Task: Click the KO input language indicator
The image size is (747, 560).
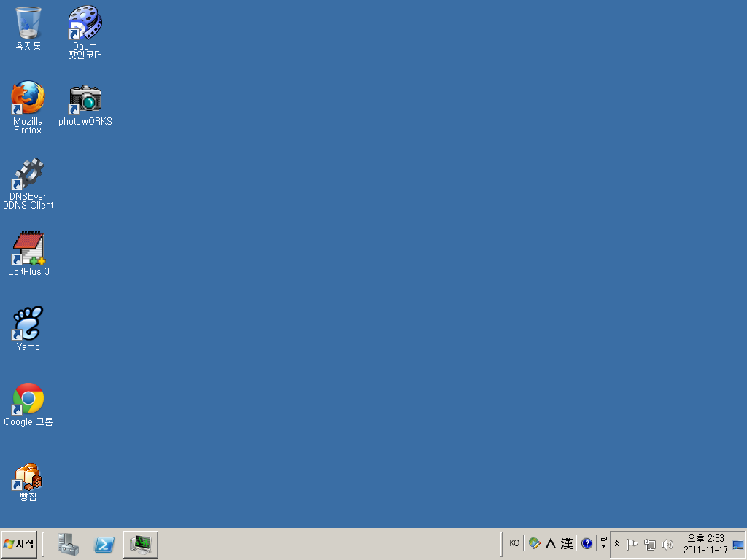Action: click(x=514, y=543)
